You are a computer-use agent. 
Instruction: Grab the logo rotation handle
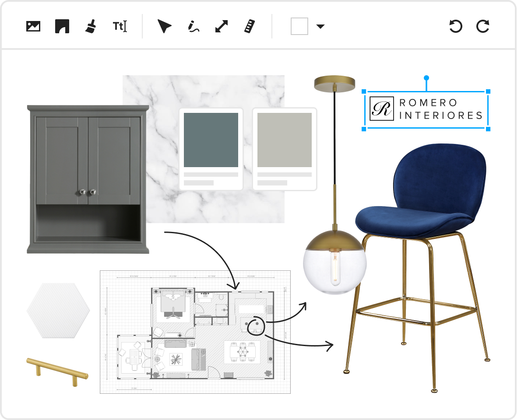point(426,78)
